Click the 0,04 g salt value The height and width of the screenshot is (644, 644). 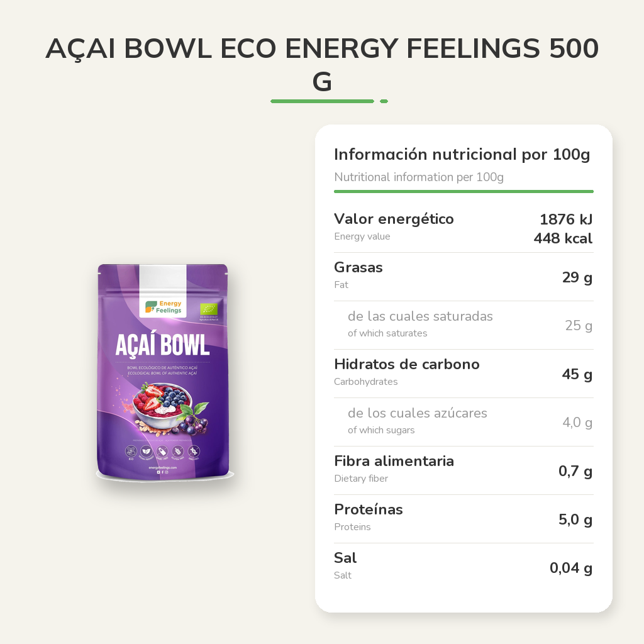click(571, 568)
